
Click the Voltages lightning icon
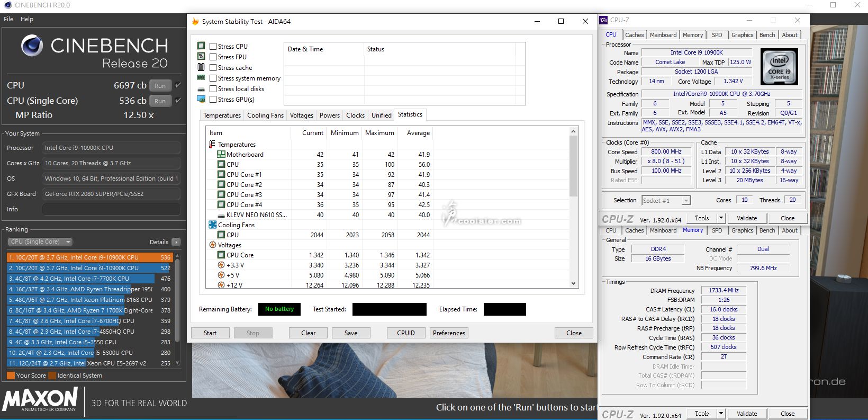coord(213,245)
